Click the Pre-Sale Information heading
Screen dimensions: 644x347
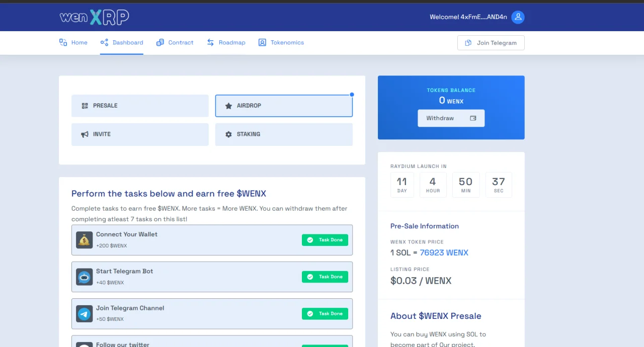[425, 226]
